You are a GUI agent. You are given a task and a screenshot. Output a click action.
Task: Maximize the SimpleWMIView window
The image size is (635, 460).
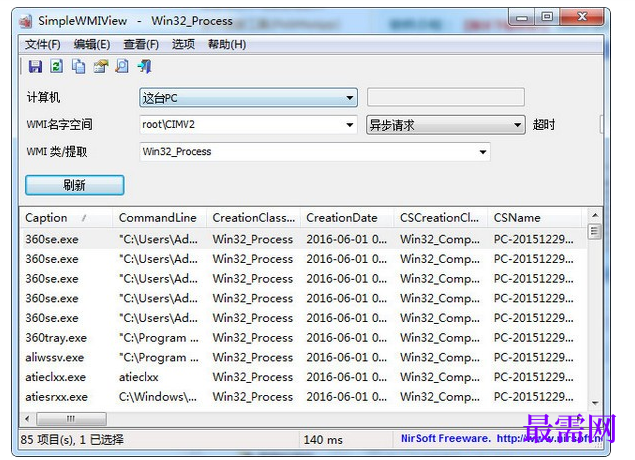547,17
